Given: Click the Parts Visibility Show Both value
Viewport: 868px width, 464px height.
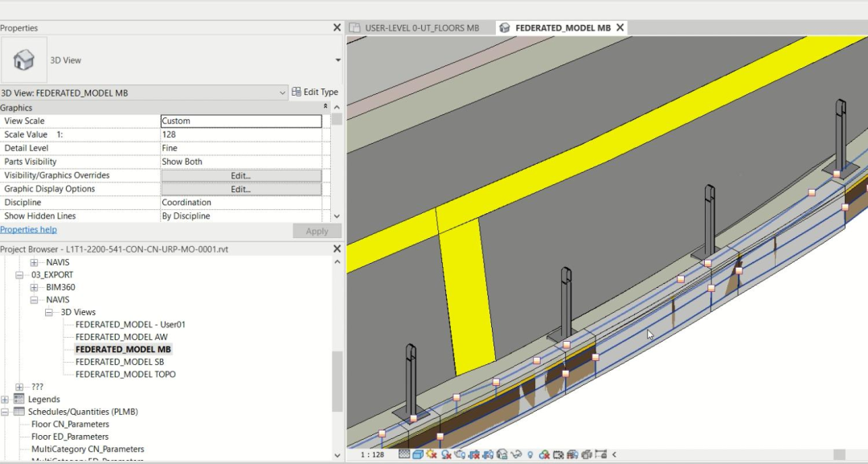Looking at the screenshot, I should (x=241, y=162).
